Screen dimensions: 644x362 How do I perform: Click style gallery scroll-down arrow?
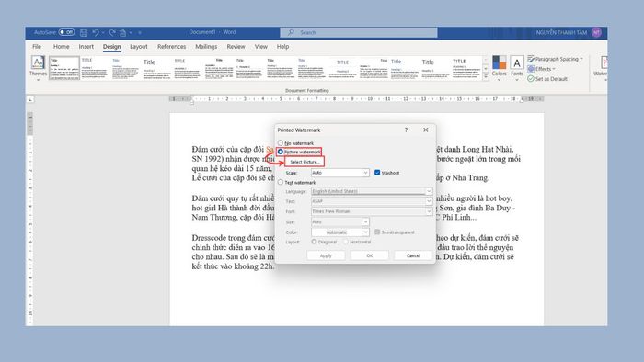coord(486,69)
